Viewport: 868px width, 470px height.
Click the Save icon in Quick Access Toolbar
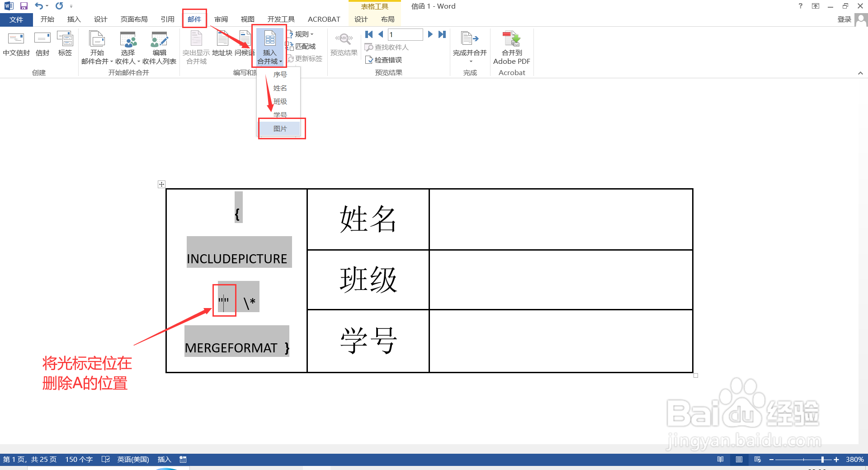[24, 6]
